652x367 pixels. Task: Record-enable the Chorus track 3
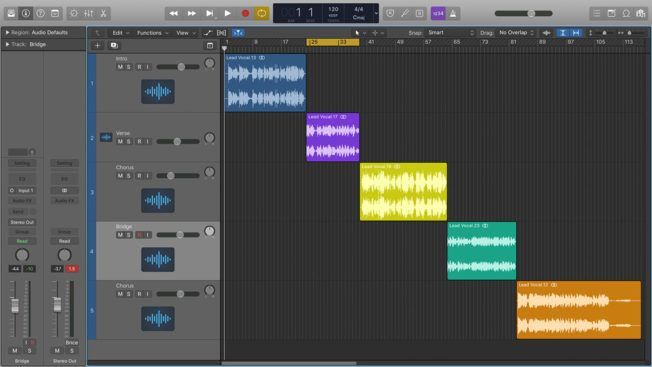click(139, 176)
